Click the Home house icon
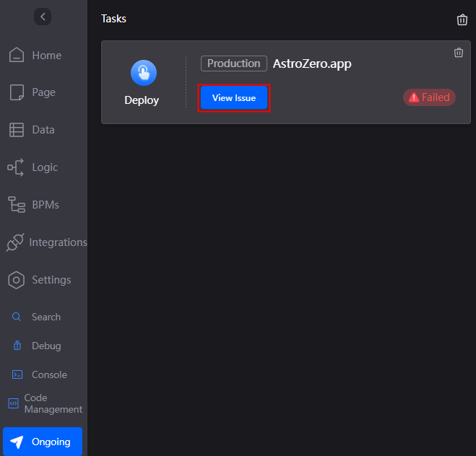Image resolution: width=476 pixels, height=456 pixels. click(x=17, y=55)
